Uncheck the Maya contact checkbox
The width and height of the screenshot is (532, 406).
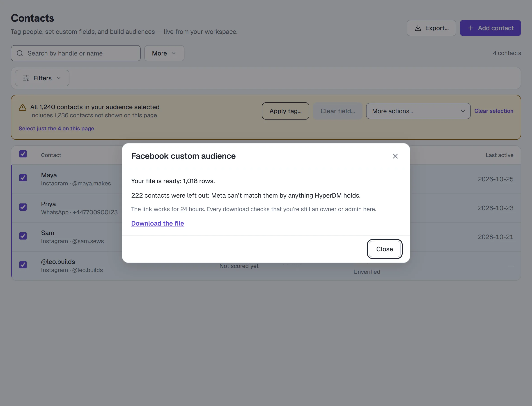pyautogui.click(x=23, y=178)
